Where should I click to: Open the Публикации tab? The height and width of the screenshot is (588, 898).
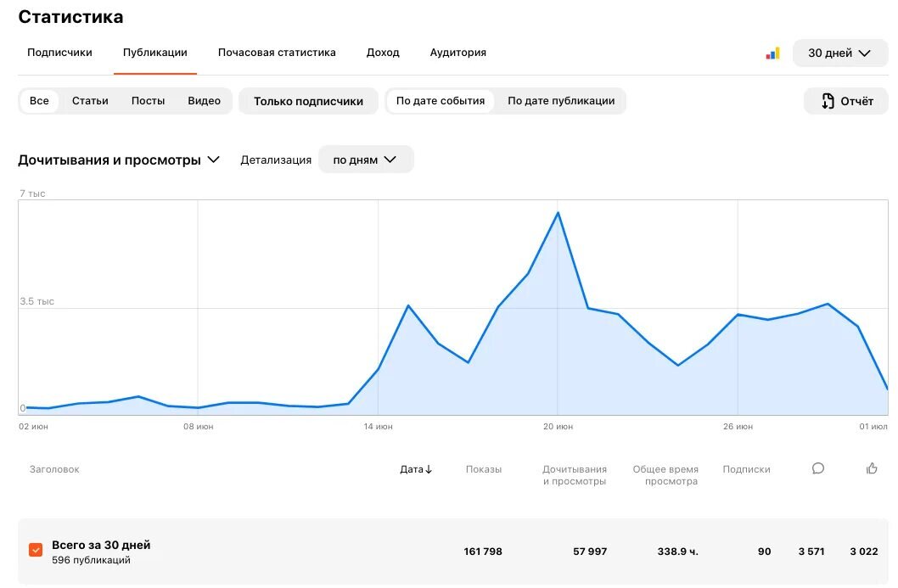pyautogui.click(x=154, y=52)
